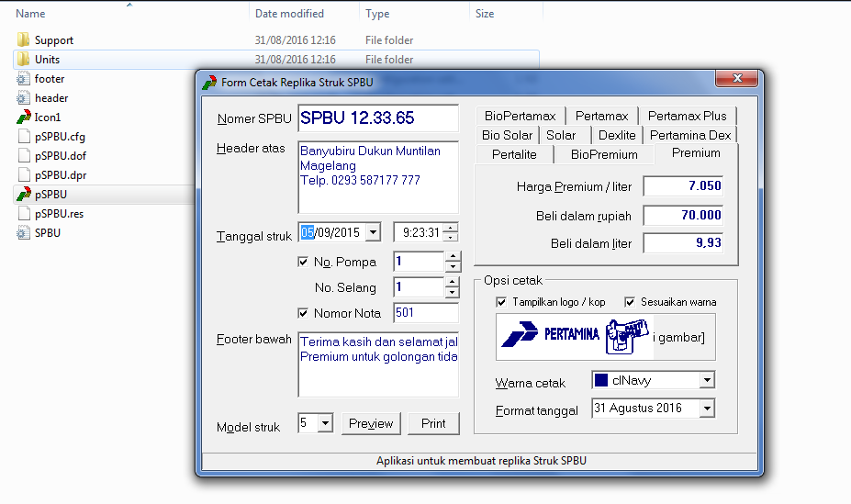Click the dialog title bar Pertamina icon
Image resolution: width=851 pixels, height=504 pixels.
pyautogui.click(x=209, y=83)
